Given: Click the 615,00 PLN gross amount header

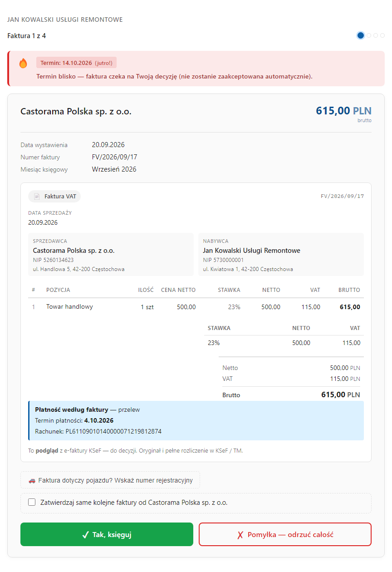Looking at the screenshot, I should pos(343,111).
